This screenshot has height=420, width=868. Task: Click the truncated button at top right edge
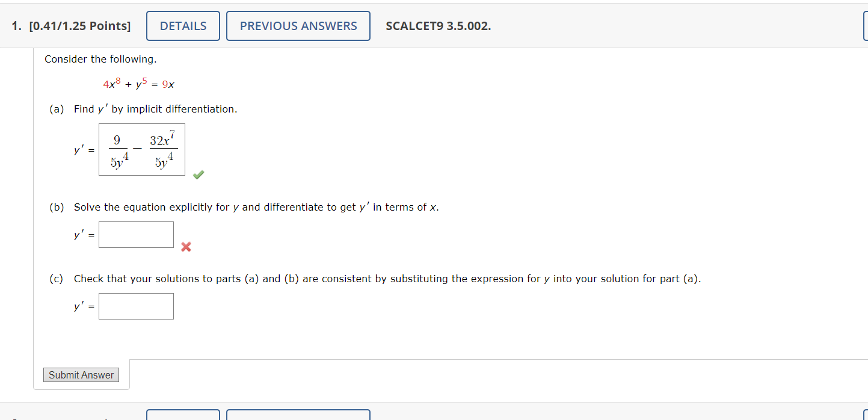(866, 25)
